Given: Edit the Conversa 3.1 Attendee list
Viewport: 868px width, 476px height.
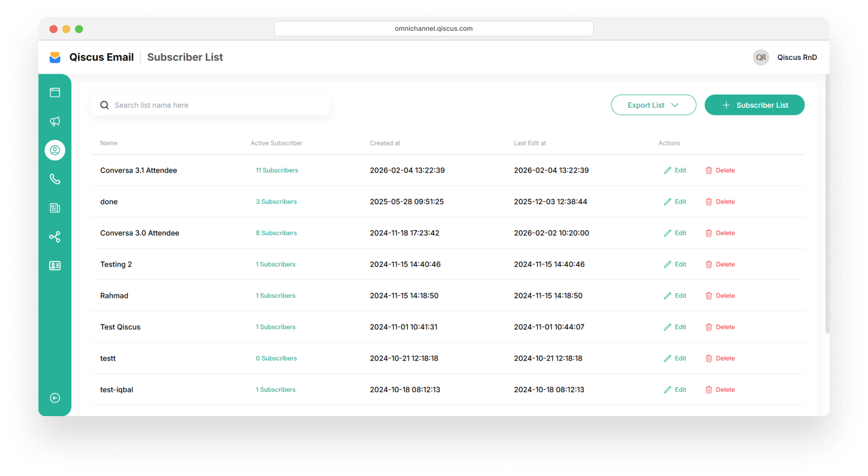Looking at the screenshot, I should coord(675,170).
